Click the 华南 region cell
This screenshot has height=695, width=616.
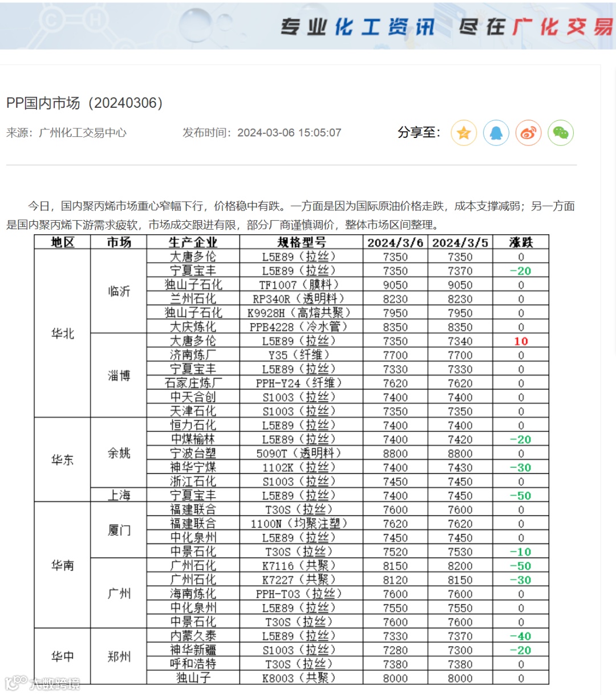(x=63, y=566)
